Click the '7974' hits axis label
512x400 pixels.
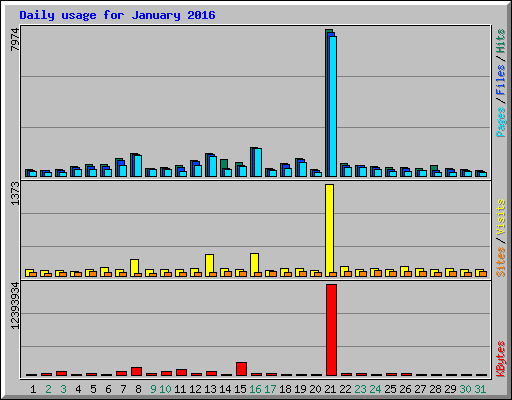tap(15, 40)
